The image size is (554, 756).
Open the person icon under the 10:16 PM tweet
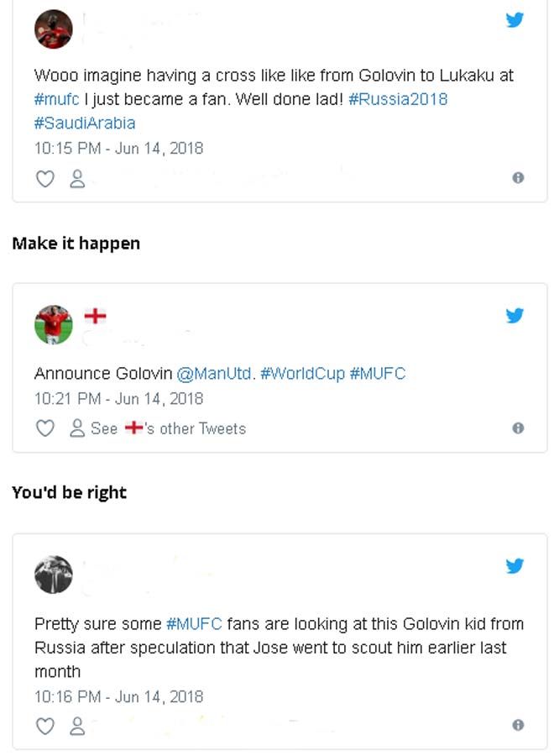pos(77,726)
